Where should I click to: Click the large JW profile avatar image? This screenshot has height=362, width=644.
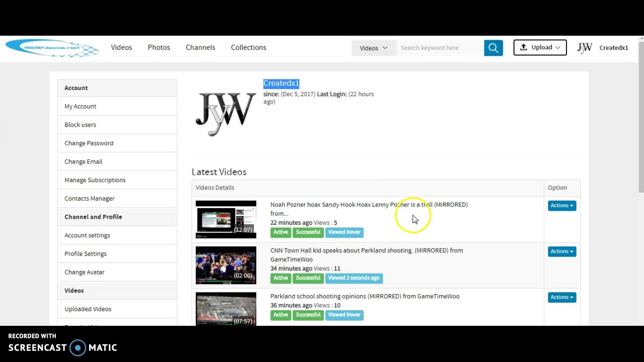(226, 114)
